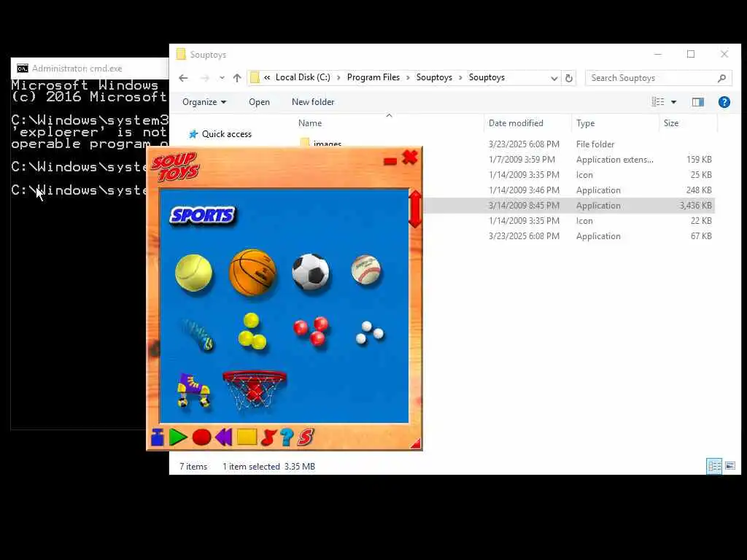
Task: Pick the yellow tennis ball toy
Action: coord(193,273)
